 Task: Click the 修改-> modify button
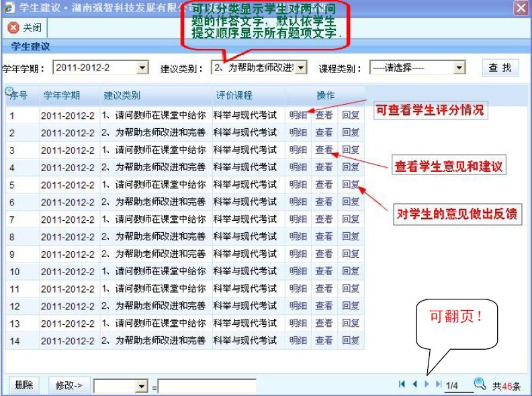[69, 385]
